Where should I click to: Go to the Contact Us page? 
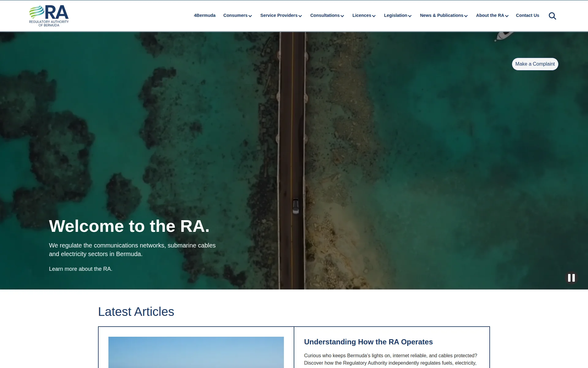(527, 15)
